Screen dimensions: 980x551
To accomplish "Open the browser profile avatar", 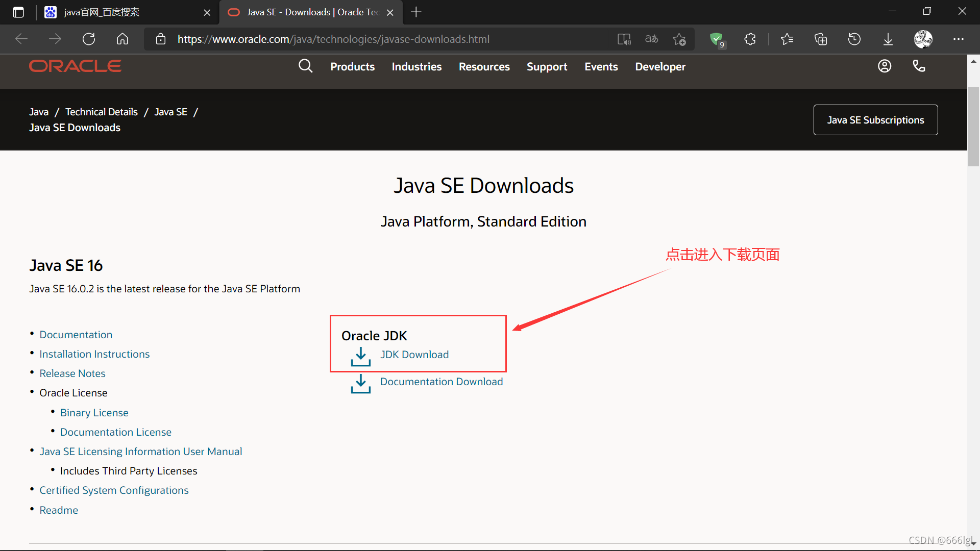I will (923, 39).
